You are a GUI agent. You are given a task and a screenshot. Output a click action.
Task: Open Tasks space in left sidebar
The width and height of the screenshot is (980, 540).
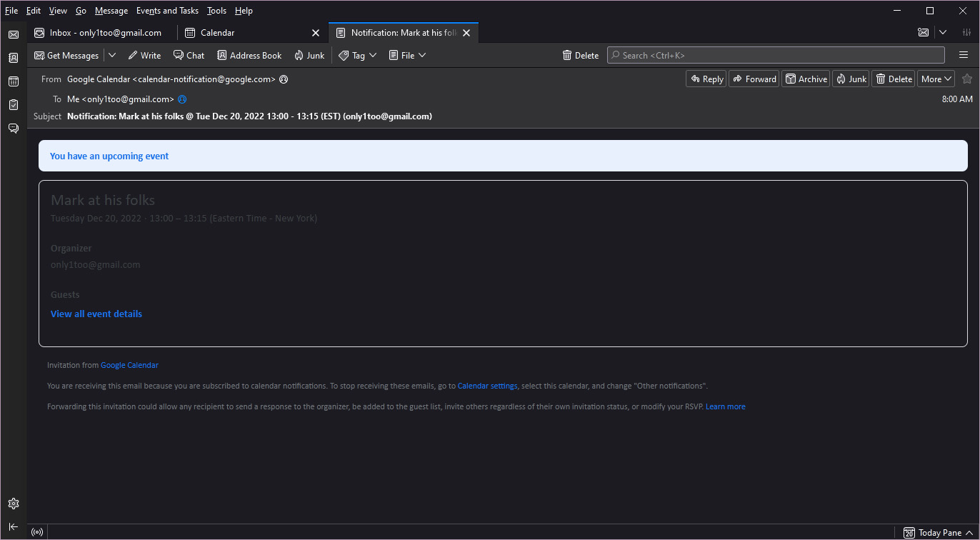13,105
